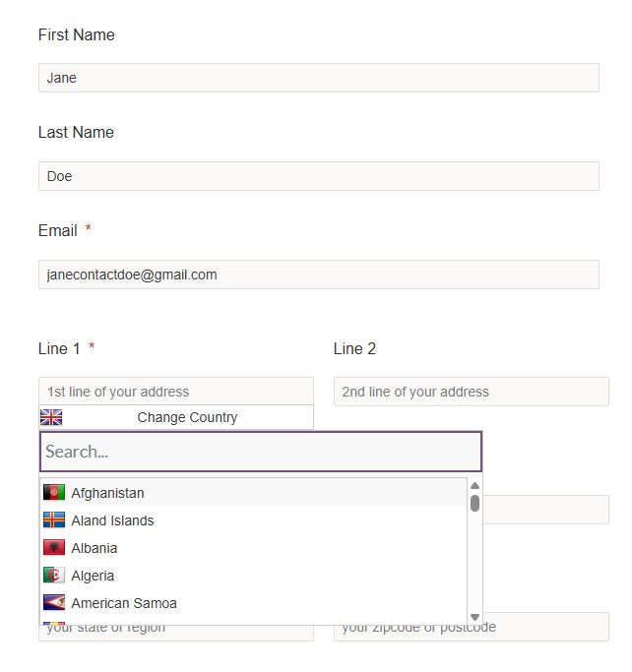The width and height of the screenshot is (632, 672).
Task: Click the Aland Islands flag icon
Action: pos(54,520)
